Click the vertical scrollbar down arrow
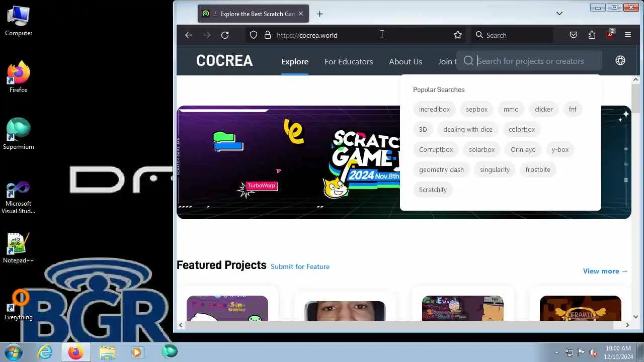This screenshot has width=644, height=362. (635, 317)
